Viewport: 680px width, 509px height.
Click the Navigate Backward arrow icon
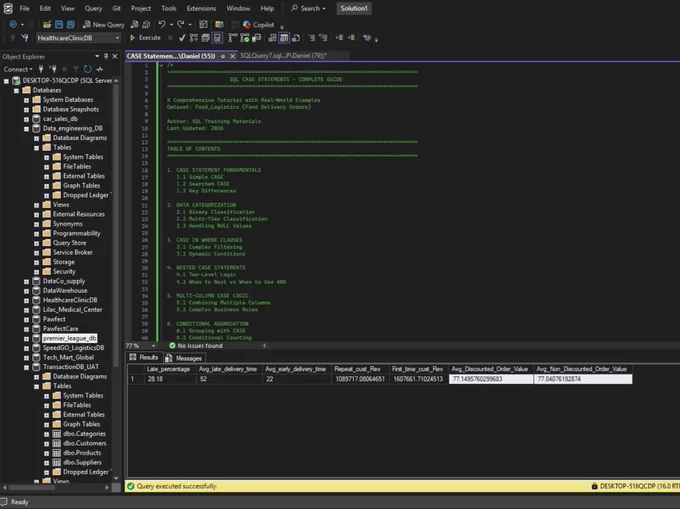tap(13, 25)
